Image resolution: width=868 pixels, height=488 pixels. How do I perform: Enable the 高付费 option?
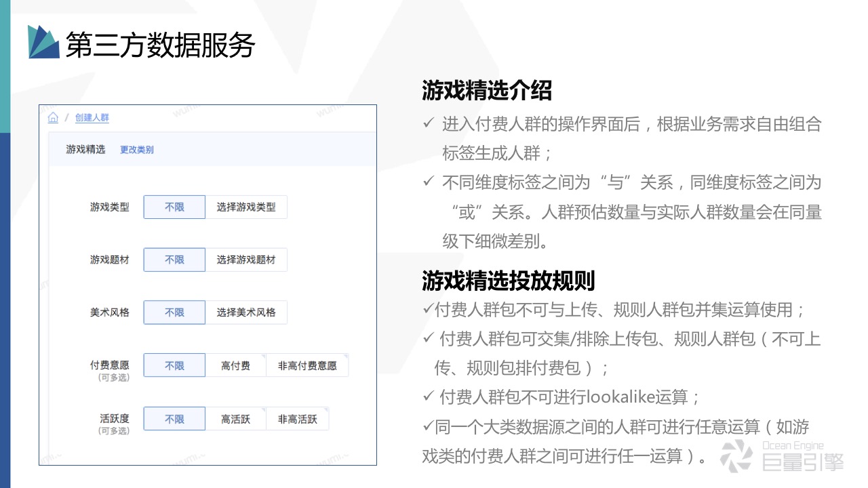(235, 365)
